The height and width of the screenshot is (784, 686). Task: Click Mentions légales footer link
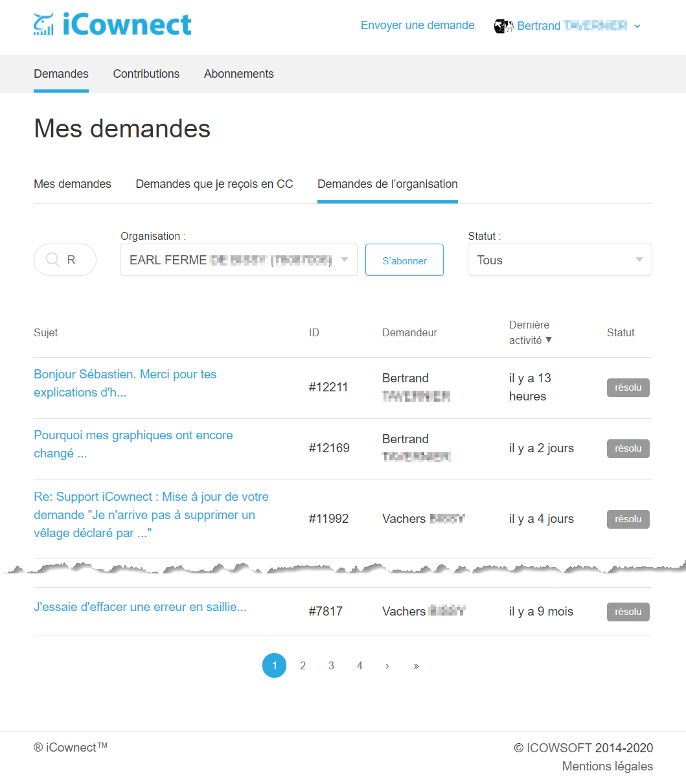(608, 767)
